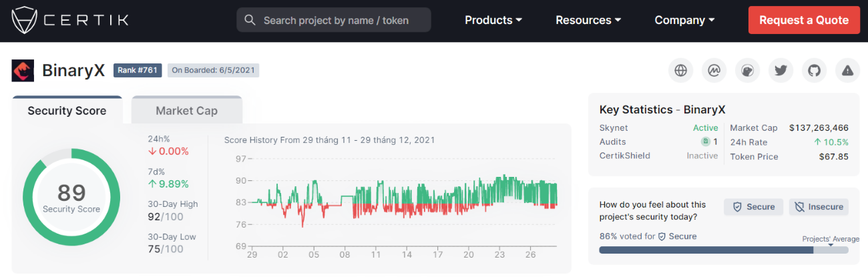Click the audits count badge icon
868x277 pixels.
tap(704, 142)
